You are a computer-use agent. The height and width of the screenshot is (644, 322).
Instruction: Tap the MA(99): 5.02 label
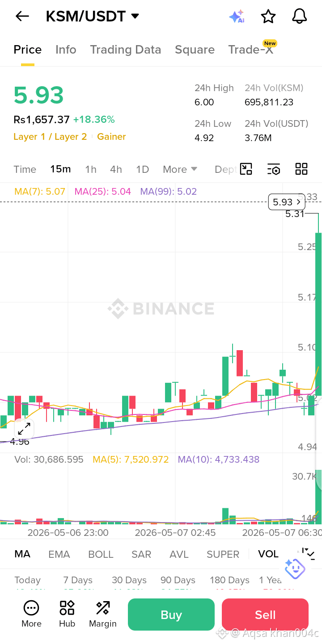tap(169, 192)
